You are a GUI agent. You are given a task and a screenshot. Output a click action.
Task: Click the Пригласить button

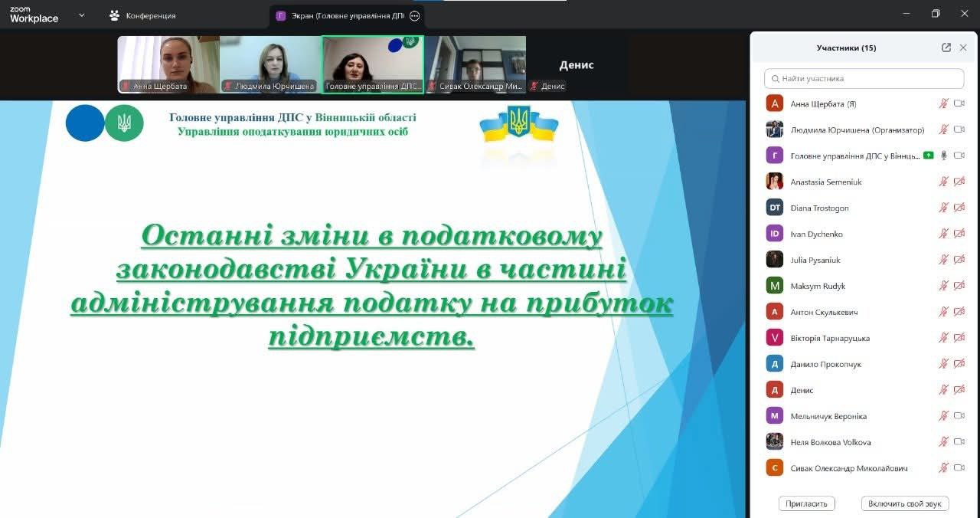click(x=806, y=503)
